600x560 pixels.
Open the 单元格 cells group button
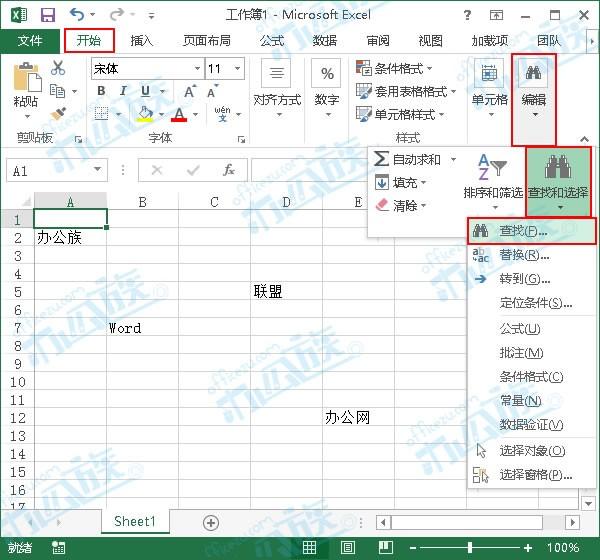coord(490,90)
